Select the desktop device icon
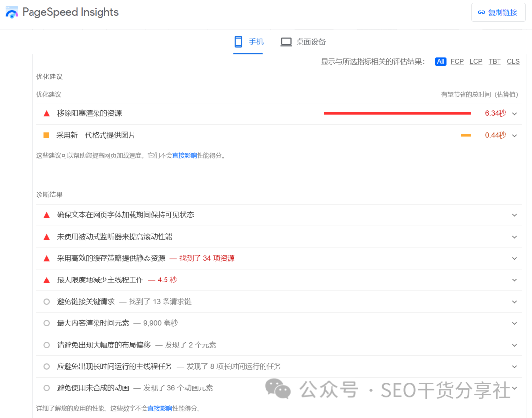Screen dimensions: 532x418 286,42
